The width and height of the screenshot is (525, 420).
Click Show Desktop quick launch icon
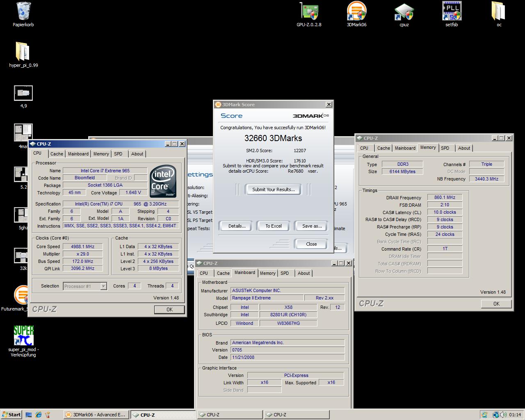tap(29, 415)
